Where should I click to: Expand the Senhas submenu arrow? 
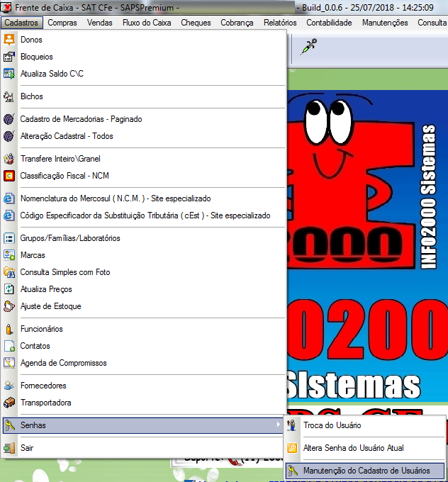tap(277, 425)
